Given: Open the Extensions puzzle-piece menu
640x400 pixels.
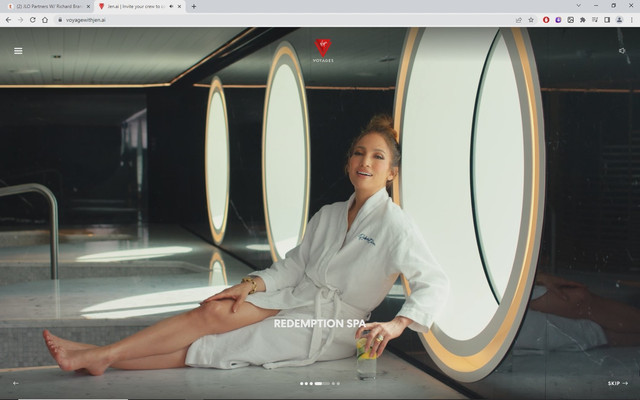Looking at the screenshot, I should point(582,20).
